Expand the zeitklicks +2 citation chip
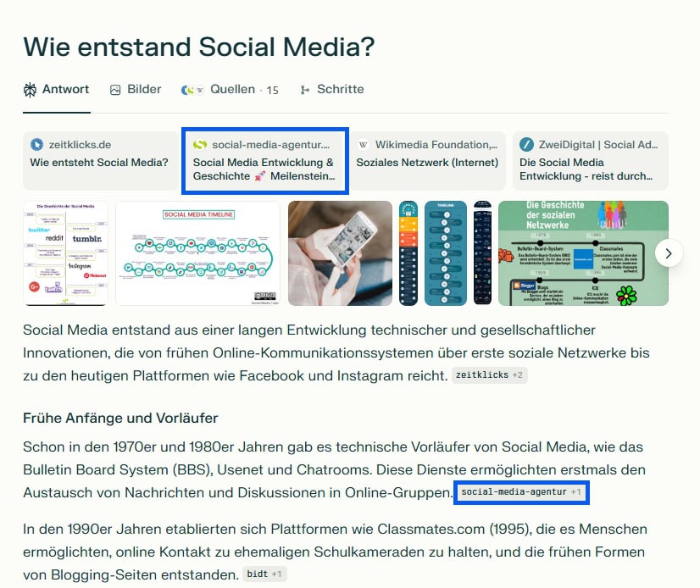 coord(490,374)
